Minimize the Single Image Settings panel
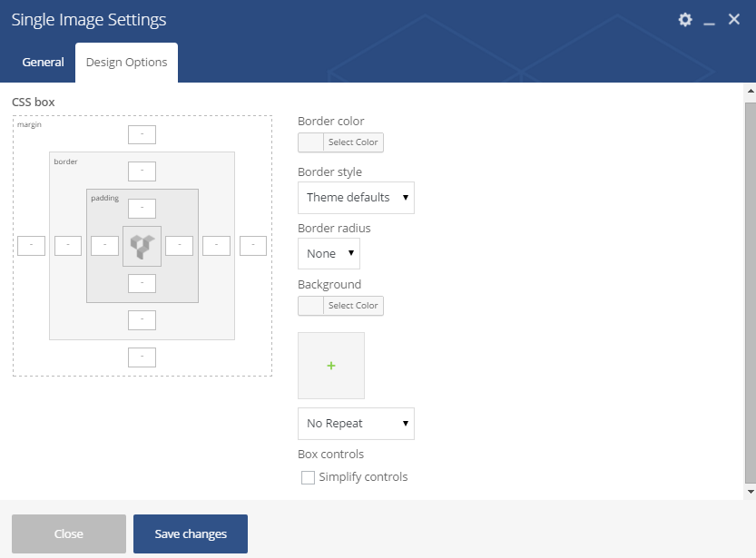The width and height of the screenshot is (756, 558). point(709,20)
